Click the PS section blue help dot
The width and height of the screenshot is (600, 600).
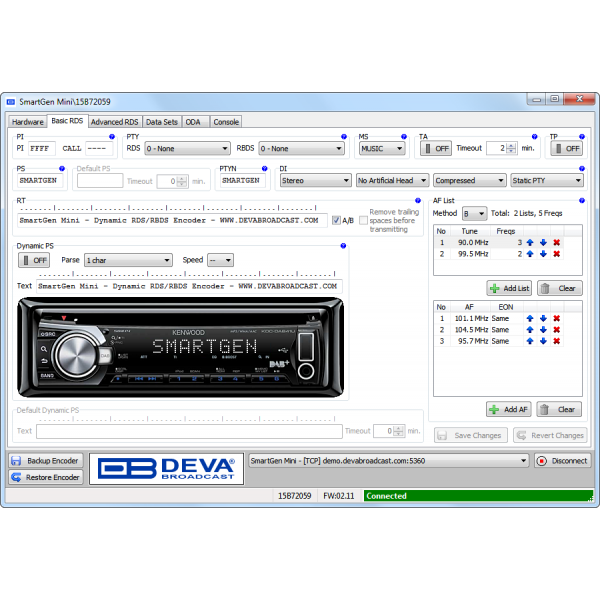pyautogui.click(x=62, y=168)
